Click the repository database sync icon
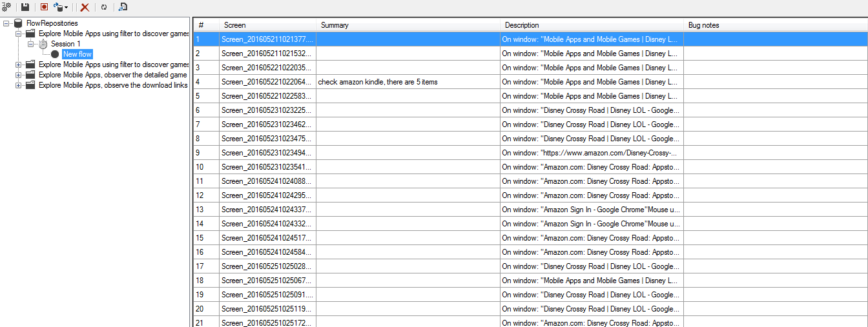Viewport: 868px width, 327px height. pos(58,6)
